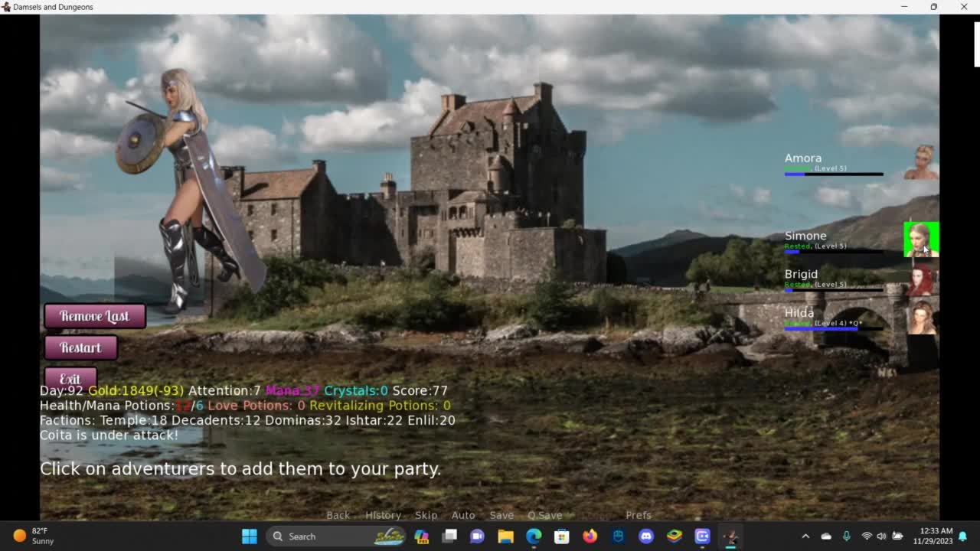Expand the system tray hidden icons chevron

tap(805, 536)
